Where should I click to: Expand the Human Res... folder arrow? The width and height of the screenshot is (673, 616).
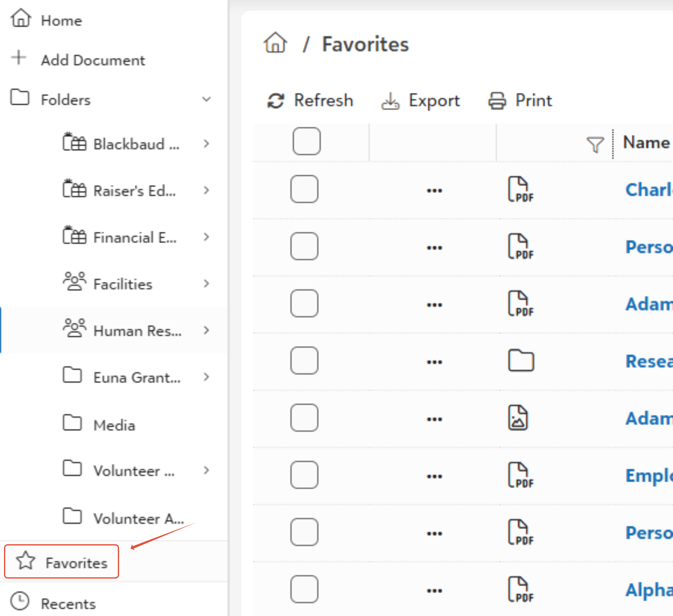coord(206,330)
